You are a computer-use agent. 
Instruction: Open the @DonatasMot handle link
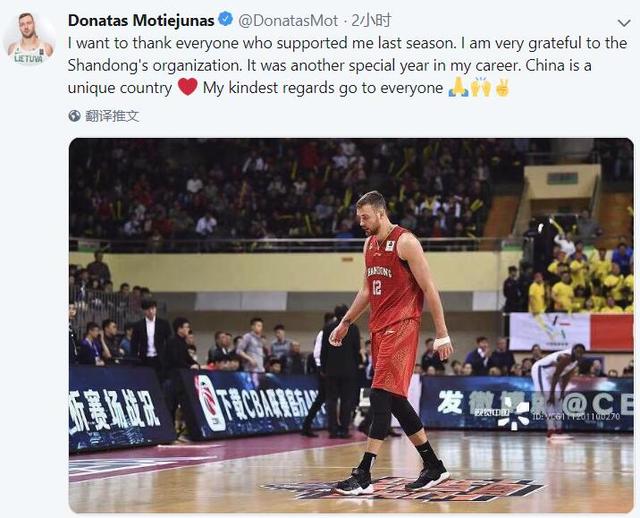[x=288, y=20]
